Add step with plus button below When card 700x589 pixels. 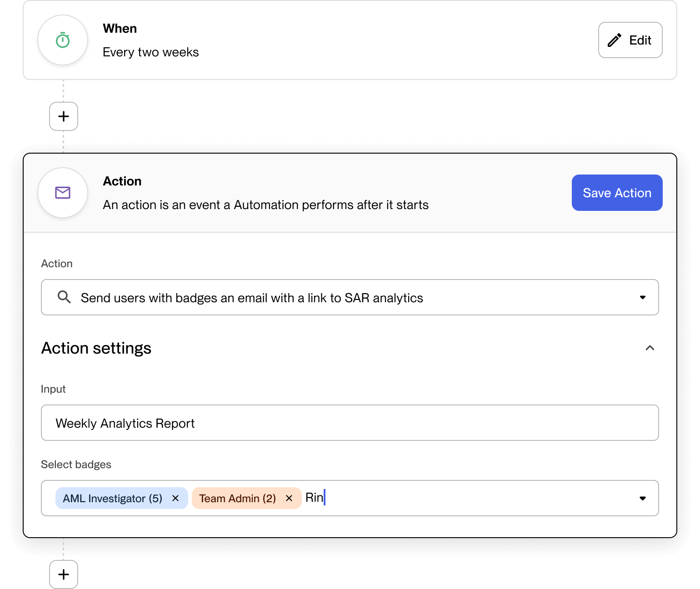[64, 116]
